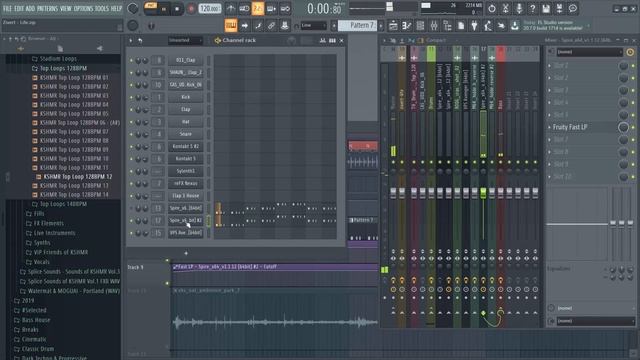This screenshot has width=640, height=360.
Task: Mute the Hat channel LED
Action: tap(131, 122)
